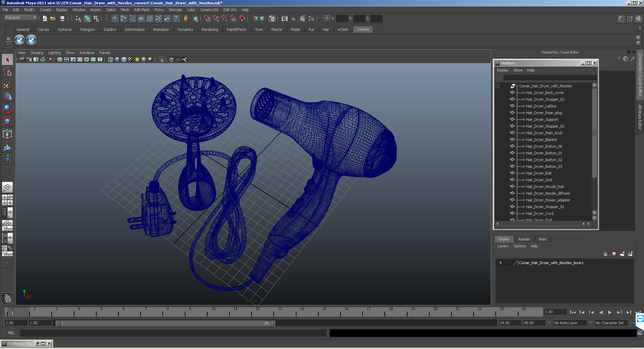Click the lock selection padlock icon
The height and width of the screenshot is (349, 644).
coord(185,18)
